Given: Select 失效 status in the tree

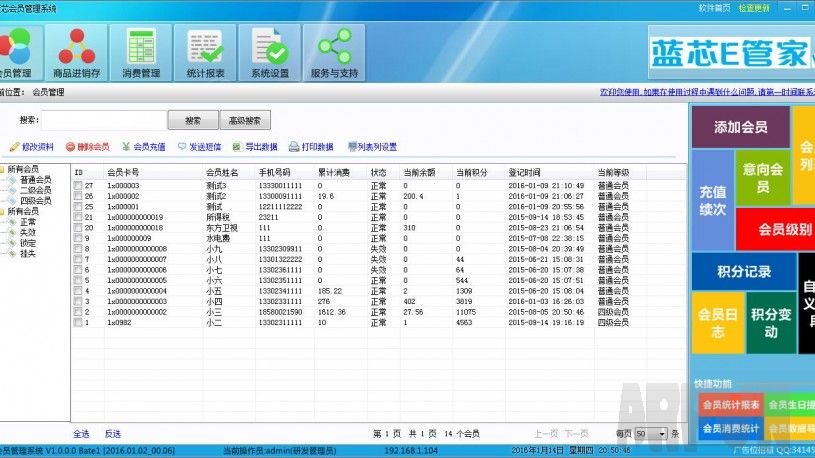Looking at the screenshot, I should tap(28, 232).
